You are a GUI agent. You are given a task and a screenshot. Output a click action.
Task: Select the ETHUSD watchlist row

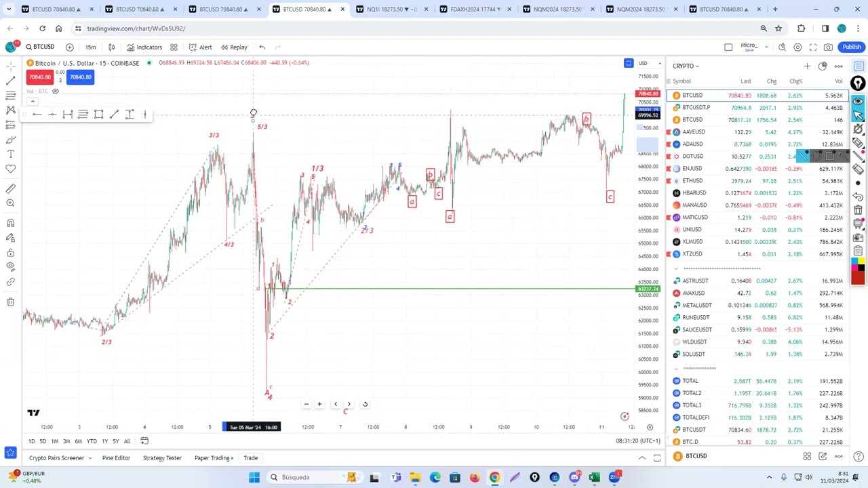[757, 181]
